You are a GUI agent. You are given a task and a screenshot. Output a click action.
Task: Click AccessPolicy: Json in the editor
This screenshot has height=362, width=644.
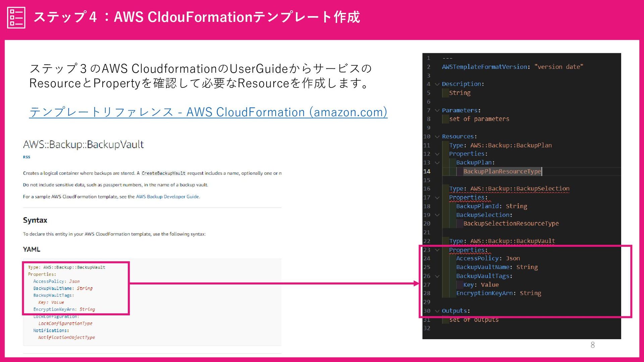click(x=488, y=258)
